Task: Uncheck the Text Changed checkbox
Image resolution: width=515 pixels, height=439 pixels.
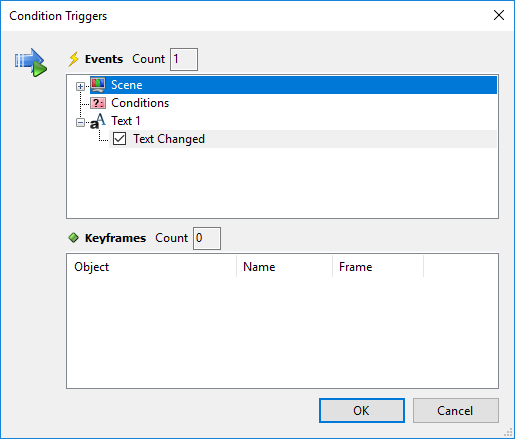Action: click(x=119, y=139)
